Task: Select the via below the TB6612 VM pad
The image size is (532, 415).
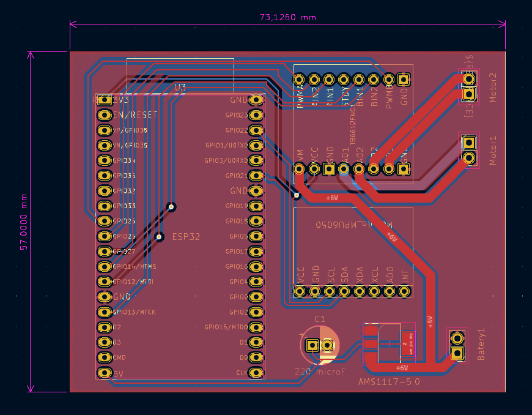Action: [297, 195]
